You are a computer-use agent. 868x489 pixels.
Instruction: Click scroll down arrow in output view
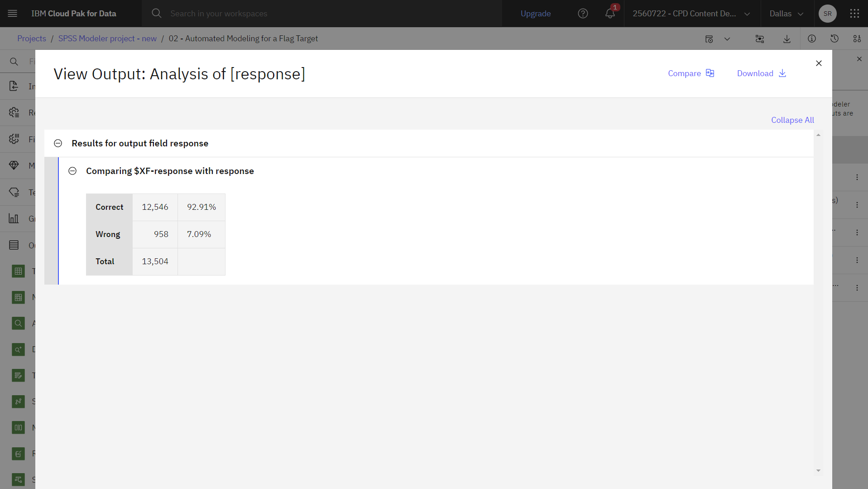coord(818,470)
